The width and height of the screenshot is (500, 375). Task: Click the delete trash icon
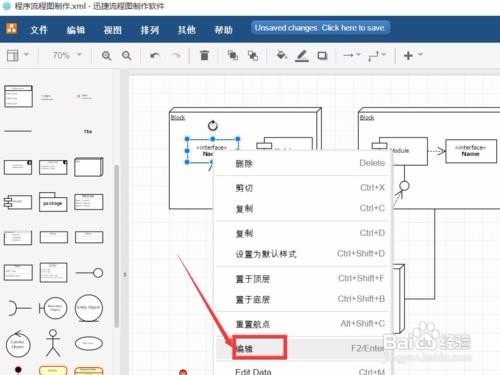click(204, 55)
